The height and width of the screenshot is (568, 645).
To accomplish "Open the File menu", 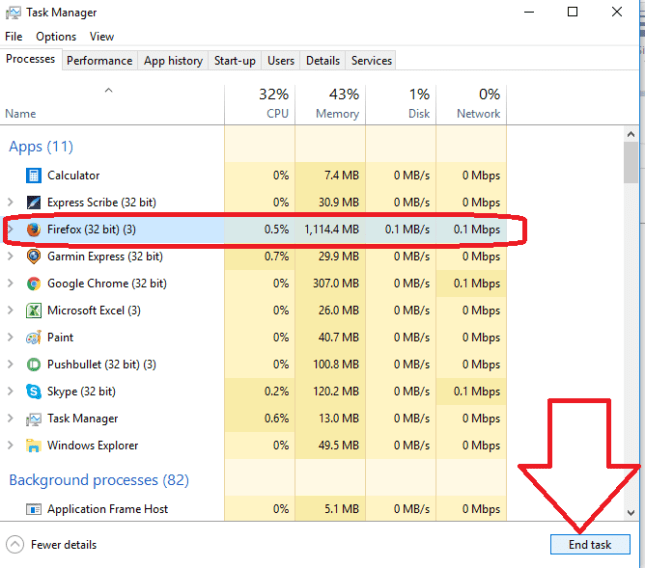I will [x=14, y=37].
